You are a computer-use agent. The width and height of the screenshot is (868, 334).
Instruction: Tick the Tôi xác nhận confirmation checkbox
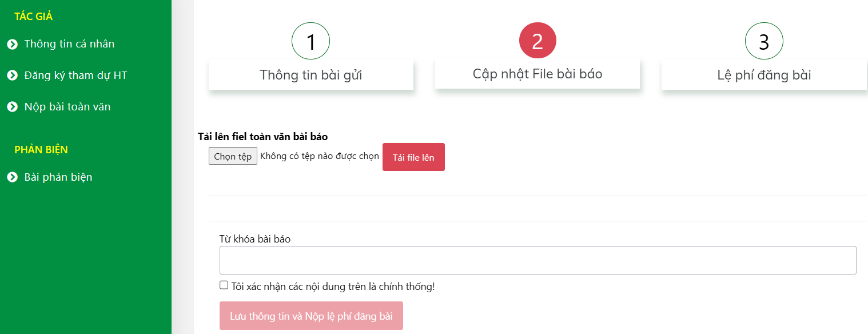pos(224,285)
